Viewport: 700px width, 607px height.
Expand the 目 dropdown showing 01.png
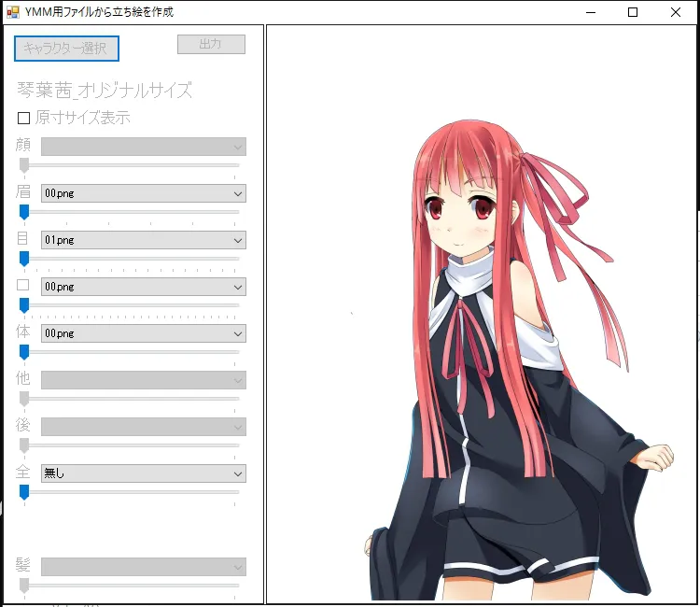143,240
